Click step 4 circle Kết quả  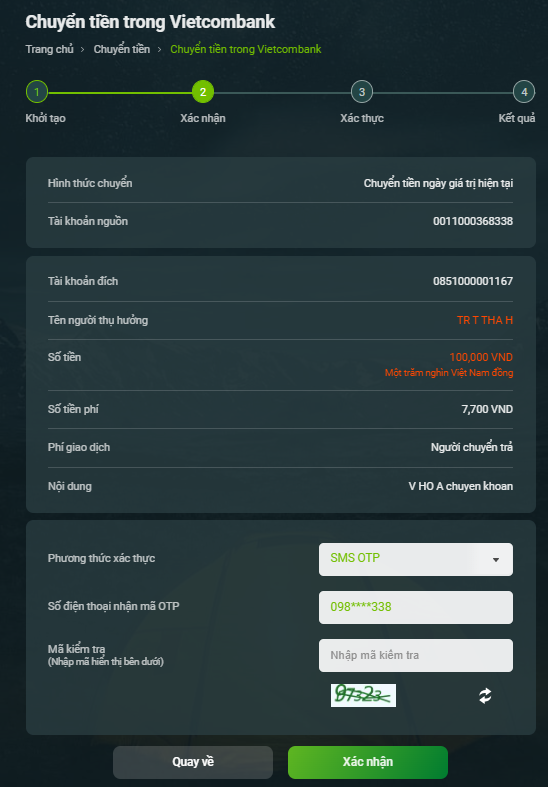pos(524,92)
